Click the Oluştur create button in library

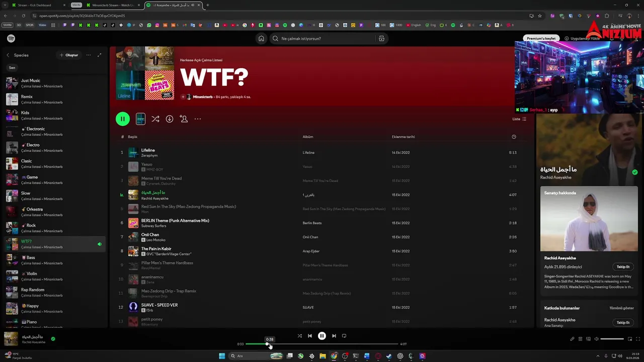[x=69, y=55]
